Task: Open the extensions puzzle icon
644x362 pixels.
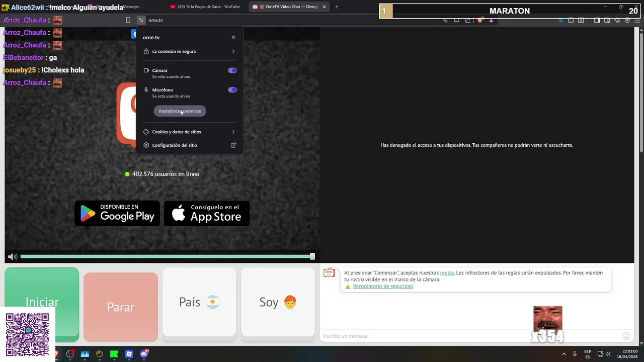Action: tap(571, 20)
